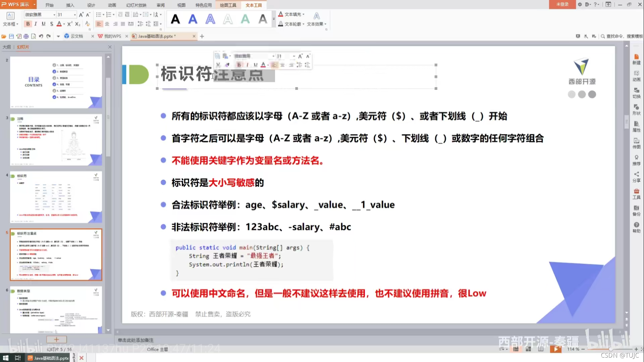Switch to reading view icon

541,349
